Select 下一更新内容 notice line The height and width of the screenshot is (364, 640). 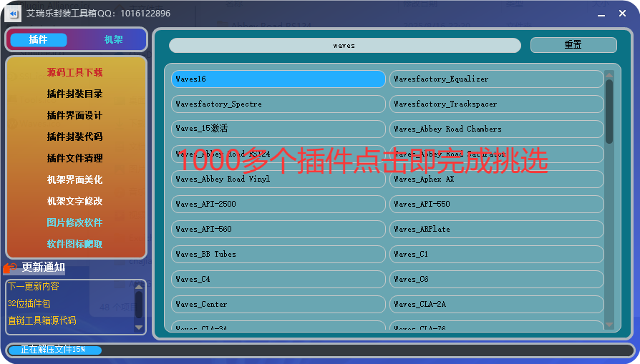click(34, 286)
